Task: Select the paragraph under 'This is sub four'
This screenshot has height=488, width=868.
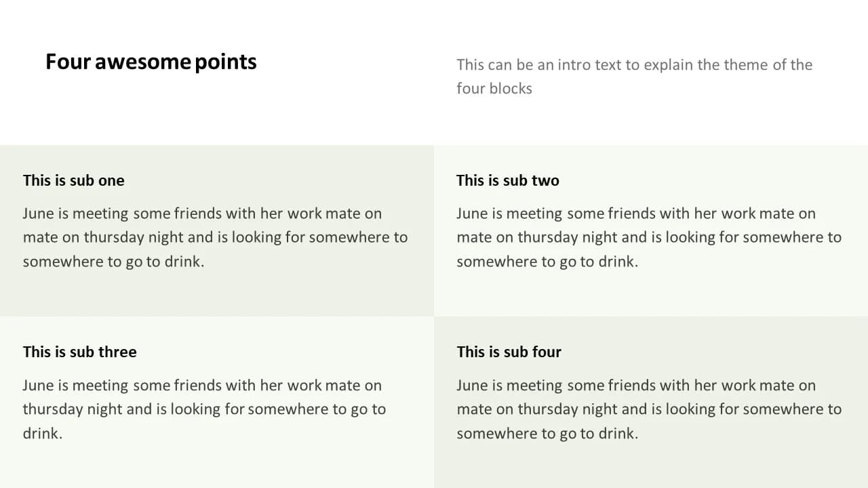Action: [x=649, y=409]
